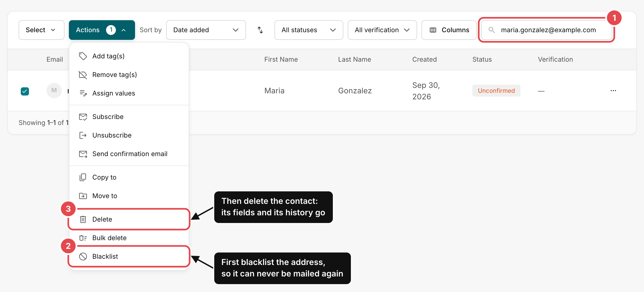Click the Assign values edit-list icon

coord(83,93)
